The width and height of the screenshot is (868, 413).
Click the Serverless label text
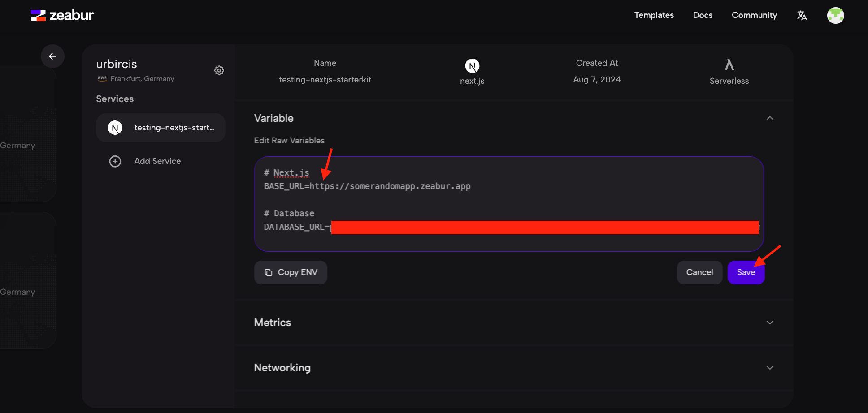coord(729,81)
